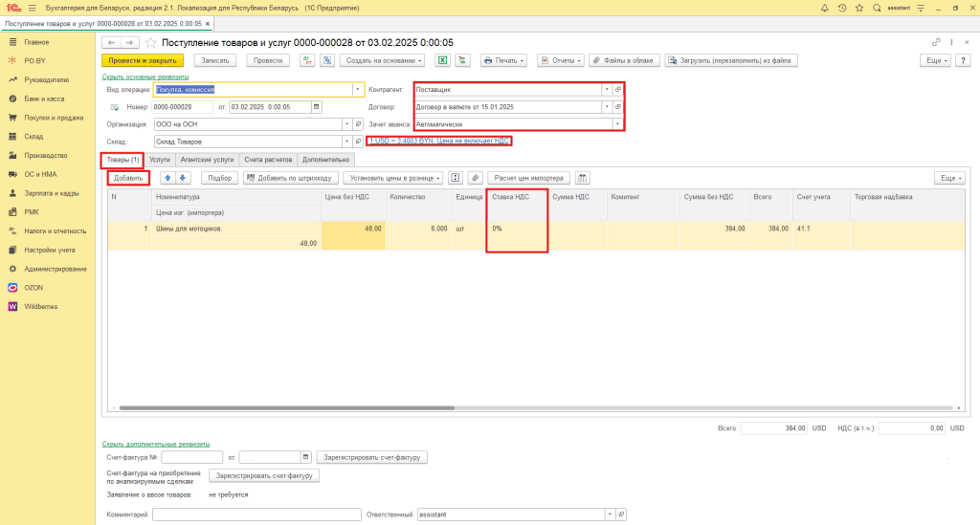Open the history clock icon

pos(842,8)
